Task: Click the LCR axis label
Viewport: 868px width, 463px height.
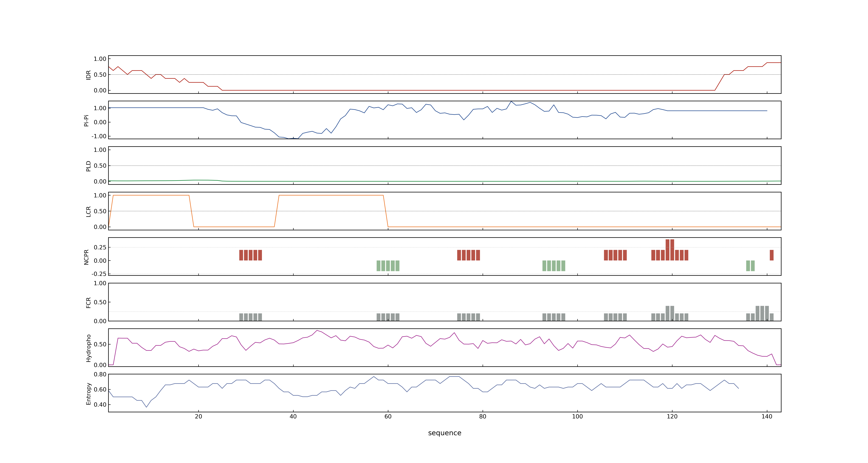Action: click(88, 212)
